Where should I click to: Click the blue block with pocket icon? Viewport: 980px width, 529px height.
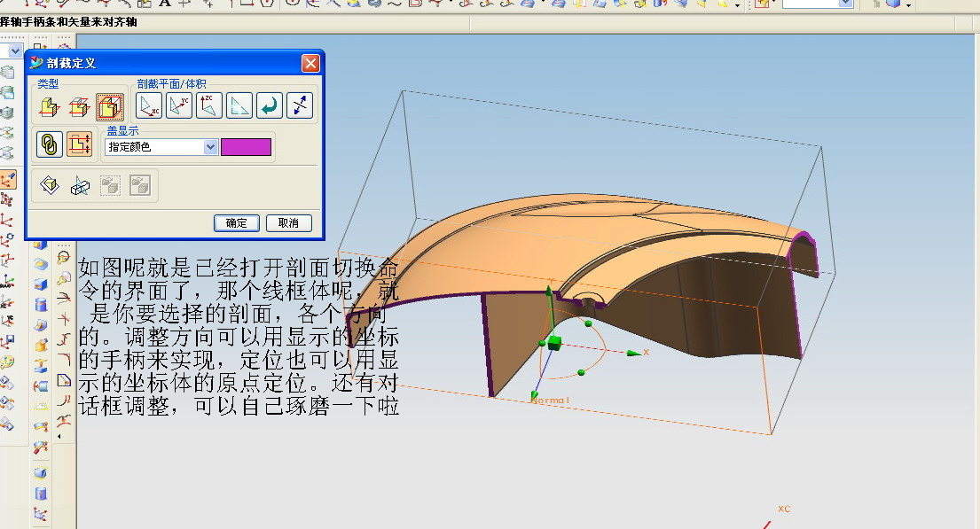[x=41, y=284]
